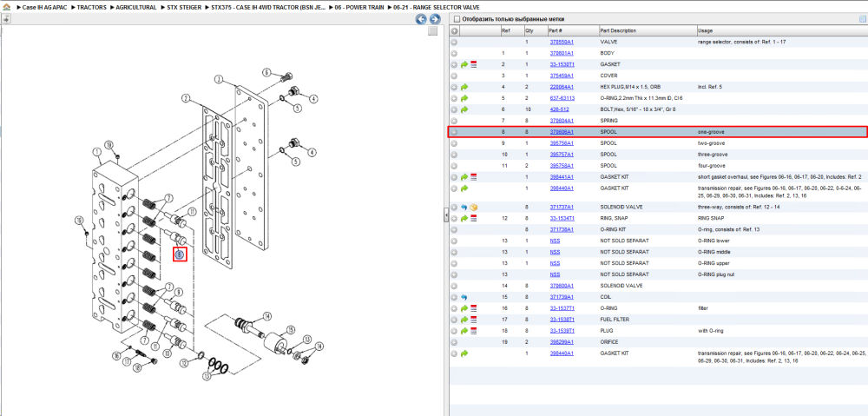The height and width of the screenshot is (416, 868).
Task: Go to next figure arrow
Action: click(435, 19)
